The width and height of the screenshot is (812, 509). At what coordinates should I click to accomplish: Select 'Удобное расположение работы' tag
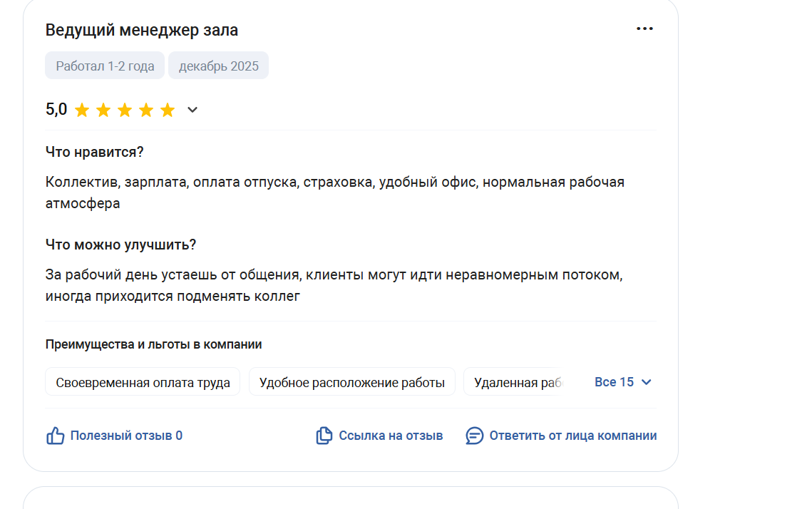click(x=352, y=383)
